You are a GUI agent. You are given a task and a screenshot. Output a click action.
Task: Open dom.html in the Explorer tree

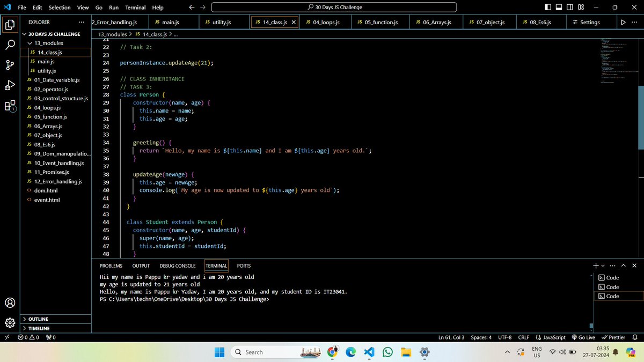coord(56,190)
